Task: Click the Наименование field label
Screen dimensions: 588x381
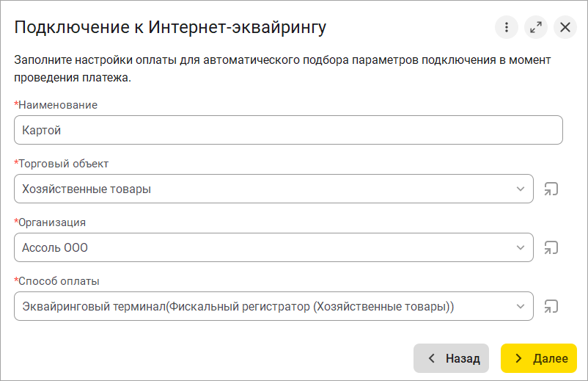Action: point(57,105)
